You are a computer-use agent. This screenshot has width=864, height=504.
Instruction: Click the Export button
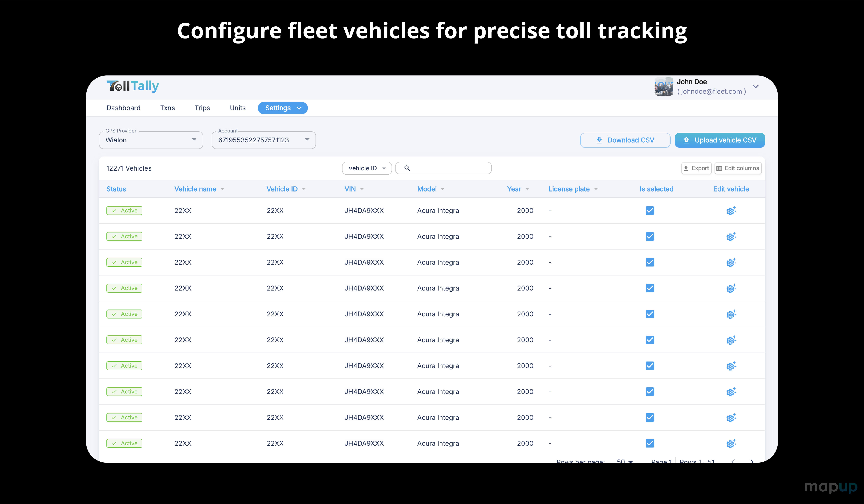pos(696,168)
